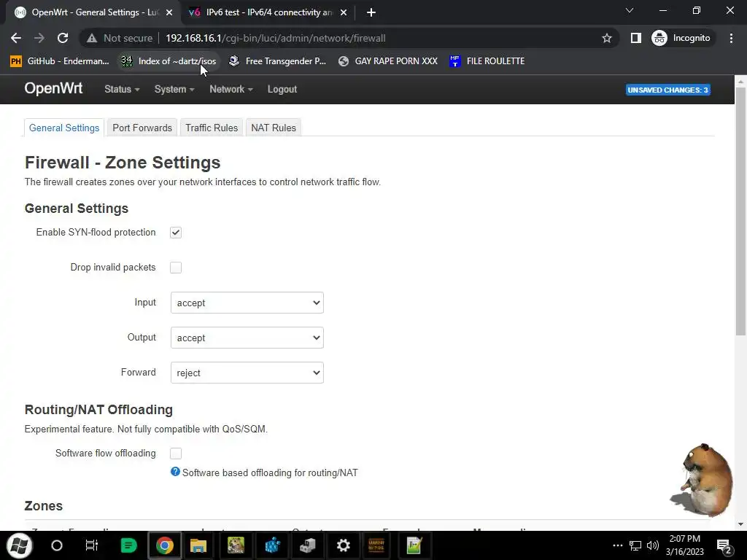The width and height of the screenshot is (747, 560).
Task: Open the Index of ~dartz/isos bookmark
Action: [169, 61]
